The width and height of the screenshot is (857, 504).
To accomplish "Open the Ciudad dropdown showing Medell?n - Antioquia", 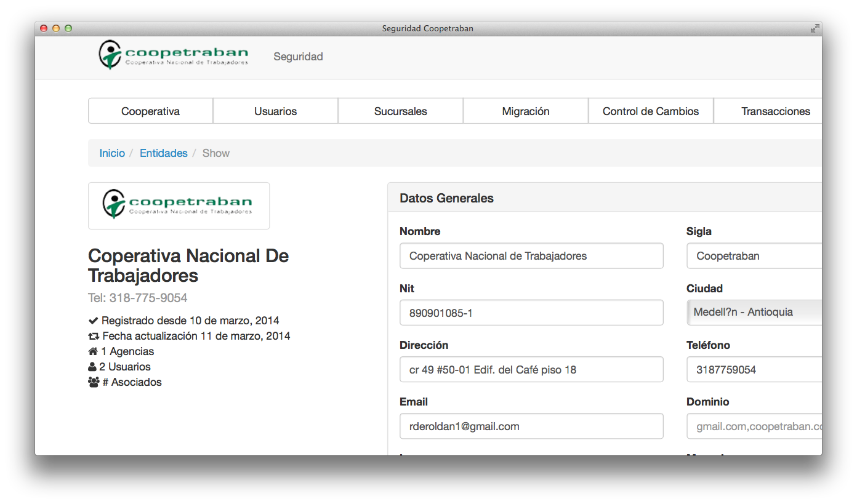I will [x=754, y=312].
